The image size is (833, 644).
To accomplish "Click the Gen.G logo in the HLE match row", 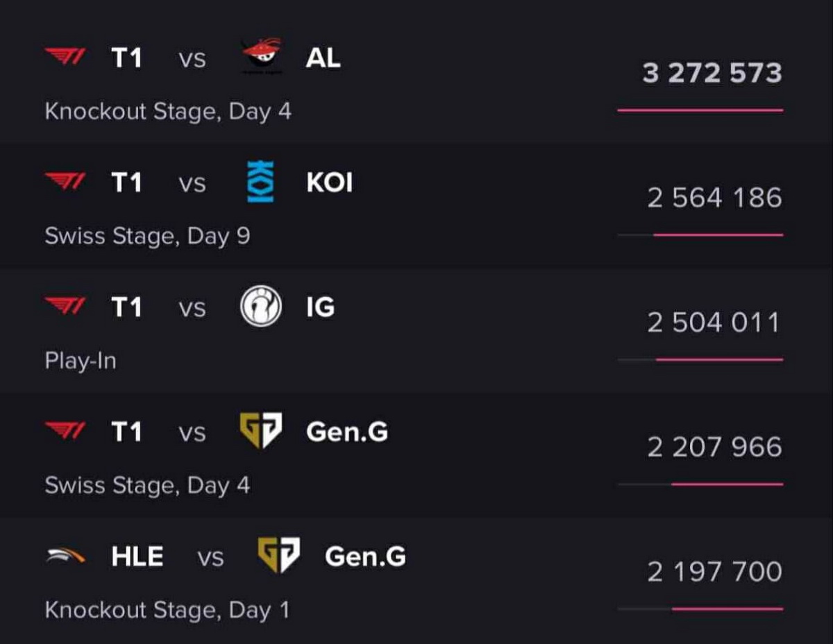I will pyautogui.click(x=278, y=556).
